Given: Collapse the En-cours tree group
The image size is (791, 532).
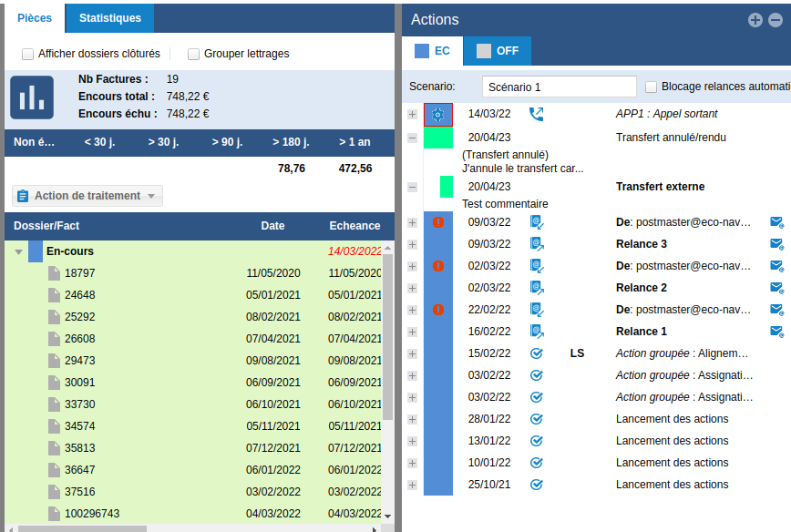Looking at the screenshot, I should point(19,251).
